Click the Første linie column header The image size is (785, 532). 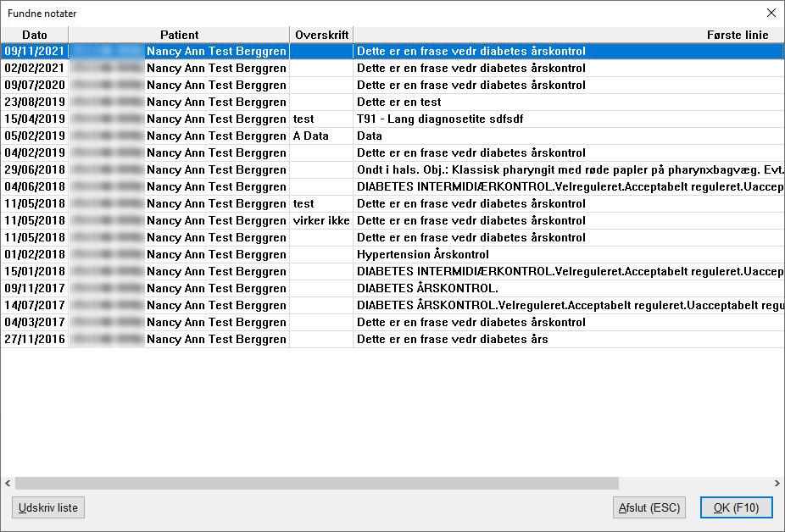(x=569, y=35)
